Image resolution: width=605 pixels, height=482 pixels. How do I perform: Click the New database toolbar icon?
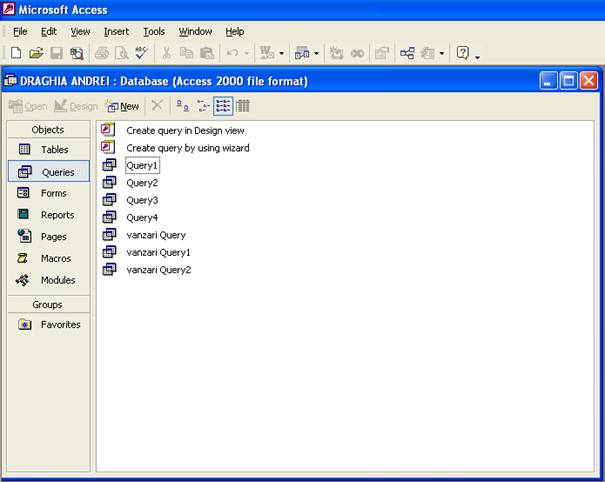tap(16, 53)
